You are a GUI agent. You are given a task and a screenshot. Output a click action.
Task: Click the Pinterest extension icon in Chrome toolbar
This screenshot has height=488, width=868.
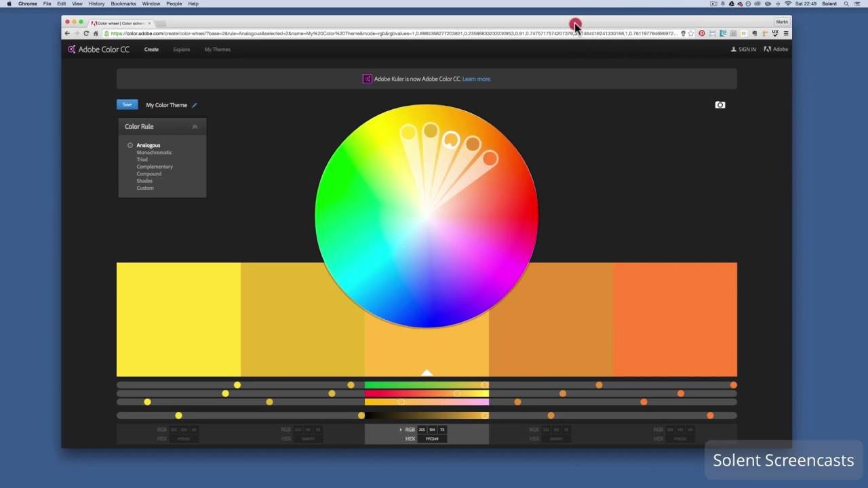(x=702, y=33)
